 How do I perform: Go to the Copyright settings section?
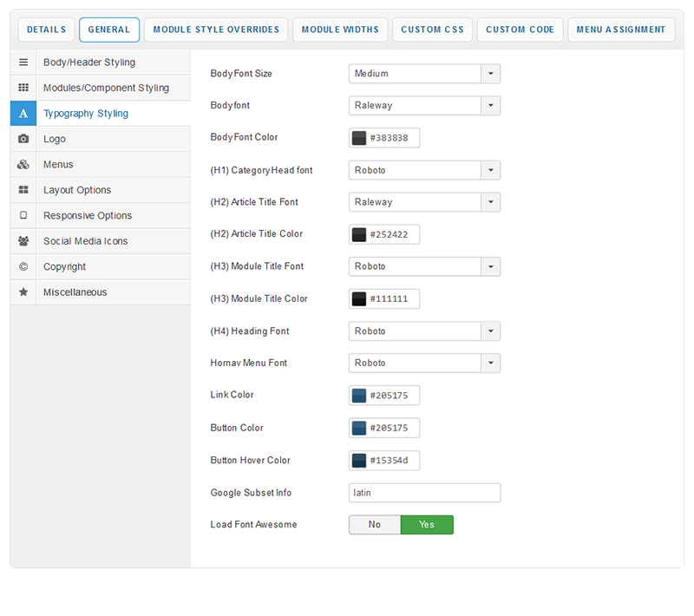64,266
